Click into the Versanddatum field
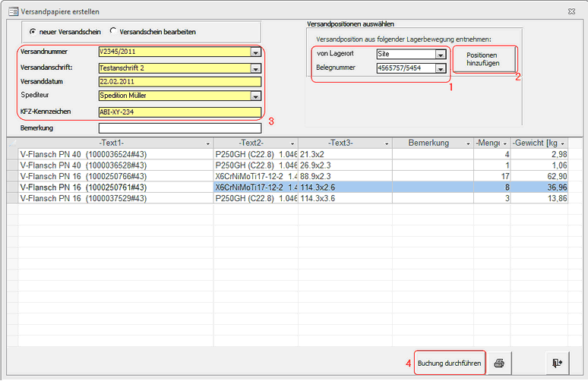 tap(179, 82)
